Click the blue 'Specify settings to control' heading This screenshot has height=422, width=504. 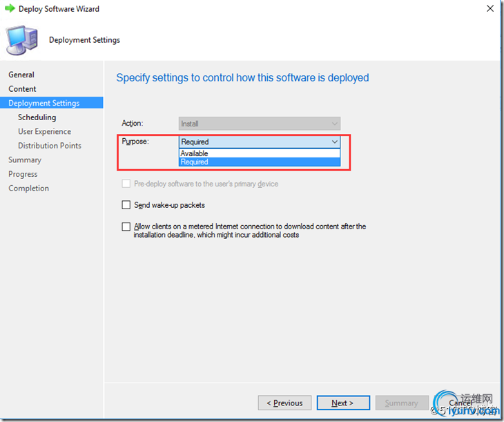click(242, 78)
